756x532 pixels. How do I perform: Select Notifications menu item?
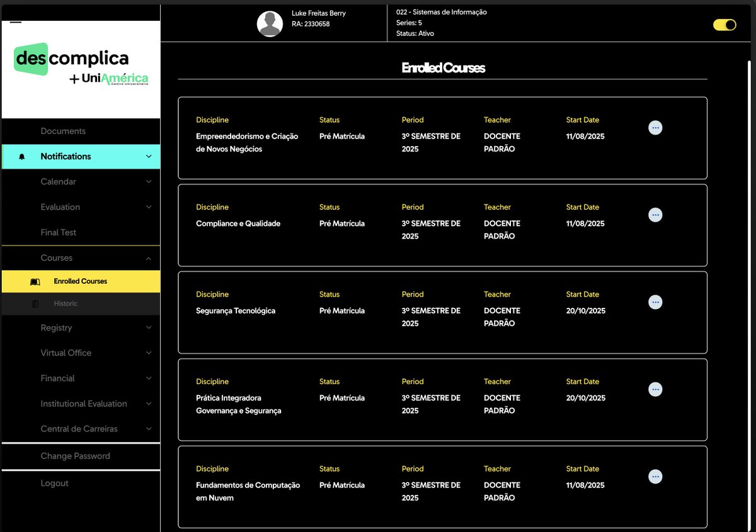(x=81, y=157)
